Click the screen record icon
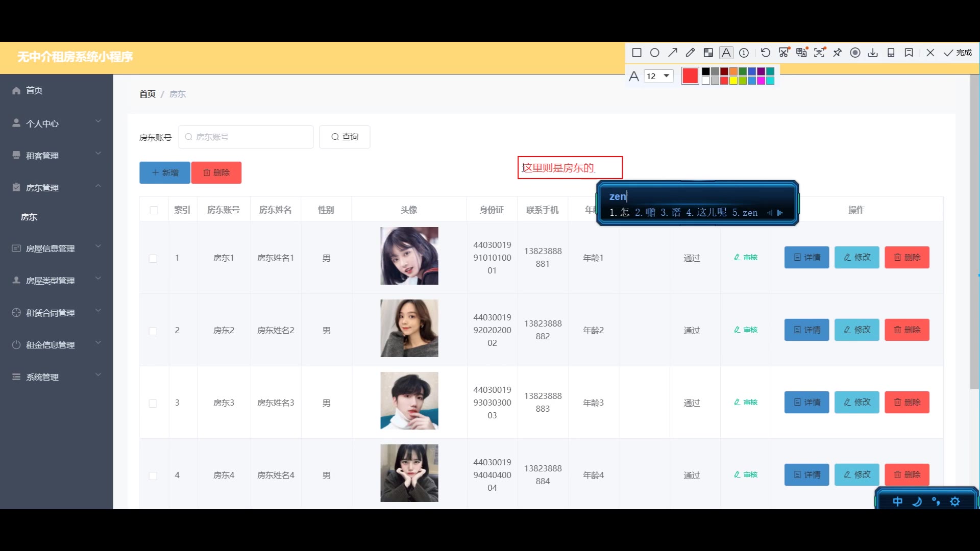 [855, 53]
